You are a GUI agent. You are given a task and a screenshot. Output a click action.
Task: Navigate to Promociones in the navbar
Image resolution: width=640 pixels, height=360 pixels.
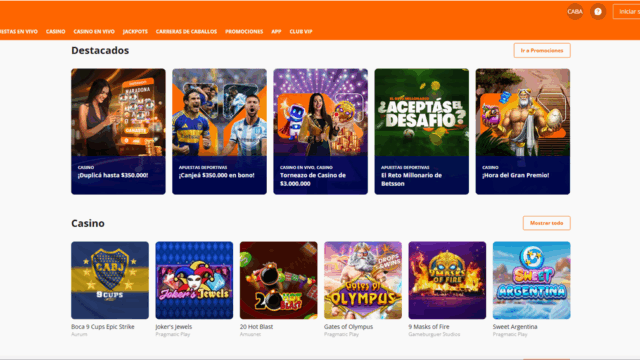pos(244,31)
